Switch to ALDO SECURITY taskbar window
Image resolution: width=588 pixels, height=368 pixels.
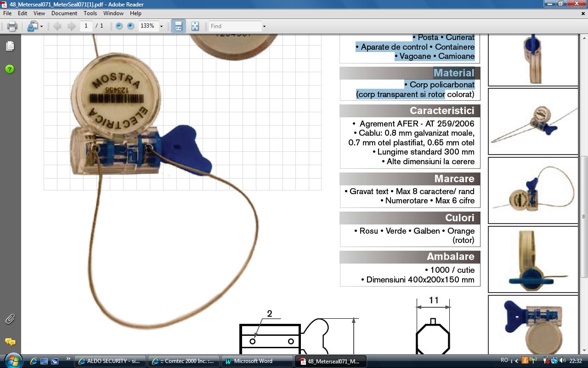110,361
